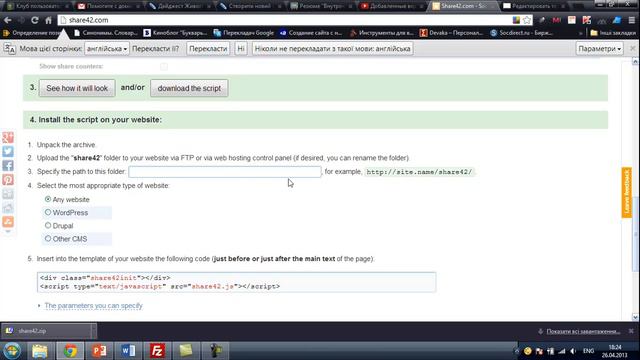
Task: Click the Twitter share icon in sidebar
Action: (x=8, y=151)
